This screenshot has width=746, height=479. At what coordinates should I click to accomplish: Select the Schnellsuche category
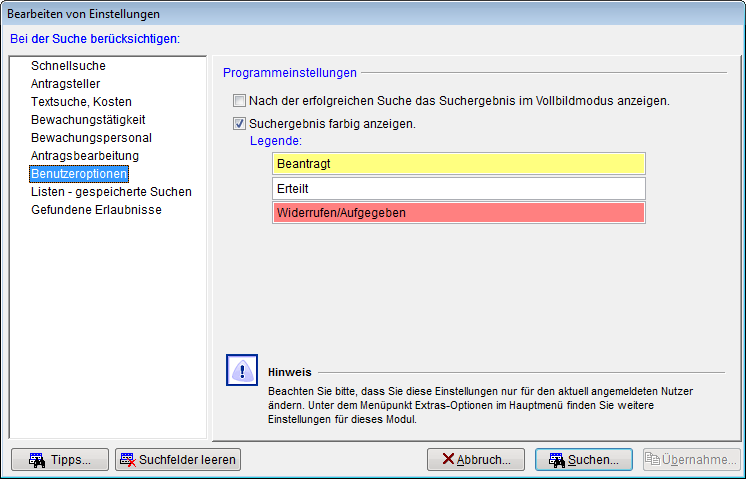[x=67, y=66]
